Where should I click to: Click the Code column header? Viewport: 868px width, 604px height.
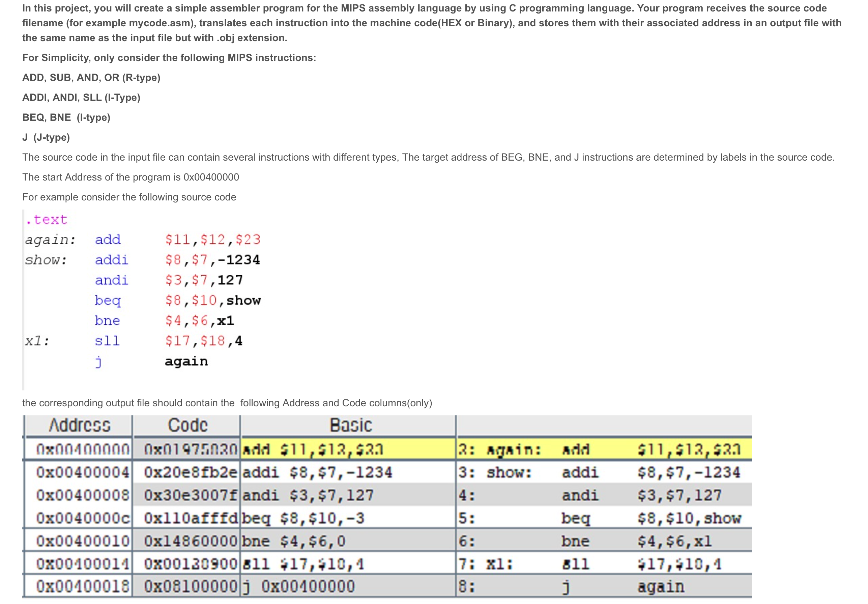[187, 425]
